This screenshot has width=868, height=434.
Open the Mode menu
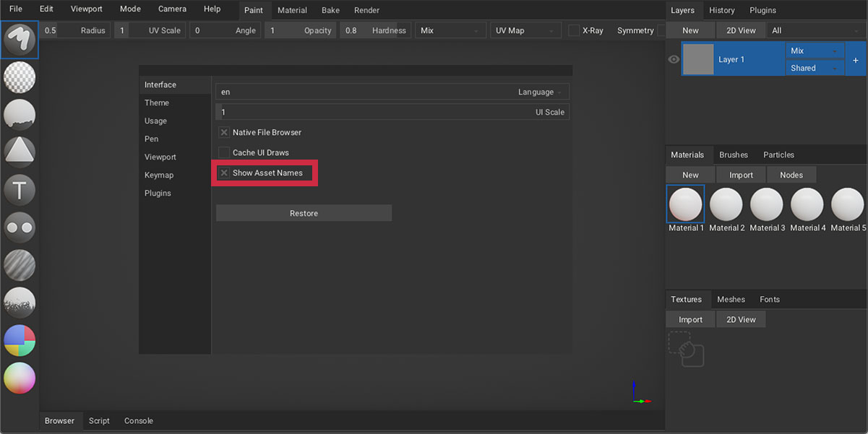click(130, 9)
